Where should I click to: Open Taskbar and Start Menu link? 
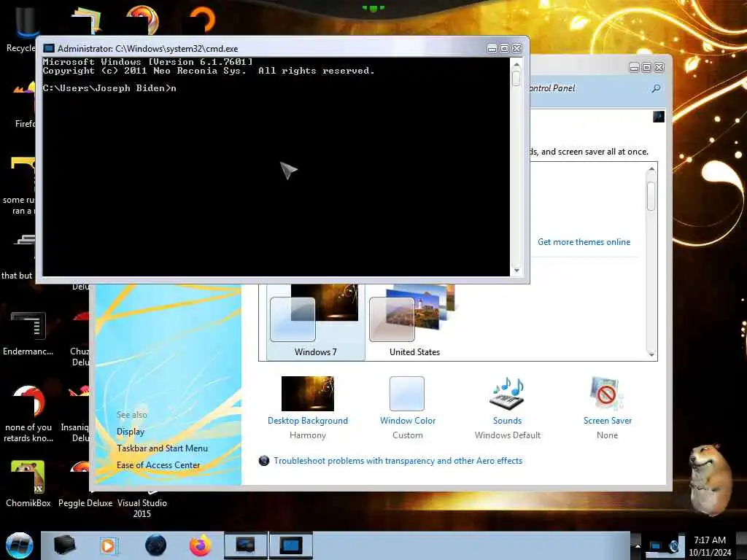162,448
